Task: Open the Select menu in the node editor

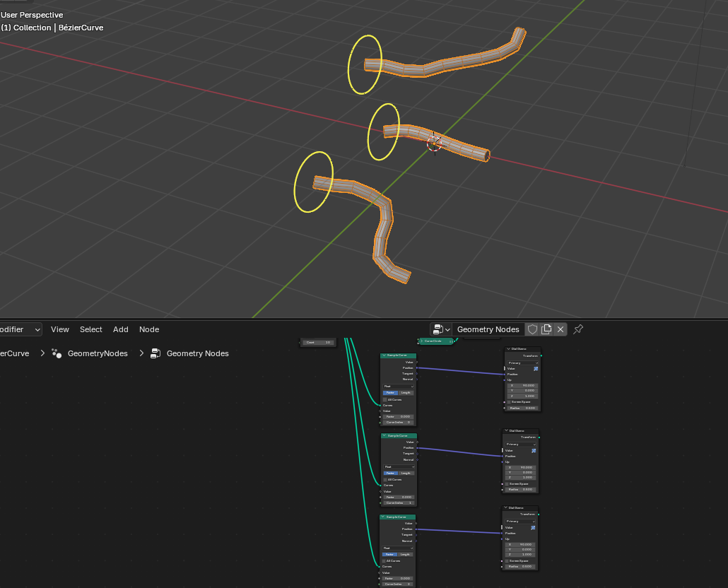Action: [91, 329]
